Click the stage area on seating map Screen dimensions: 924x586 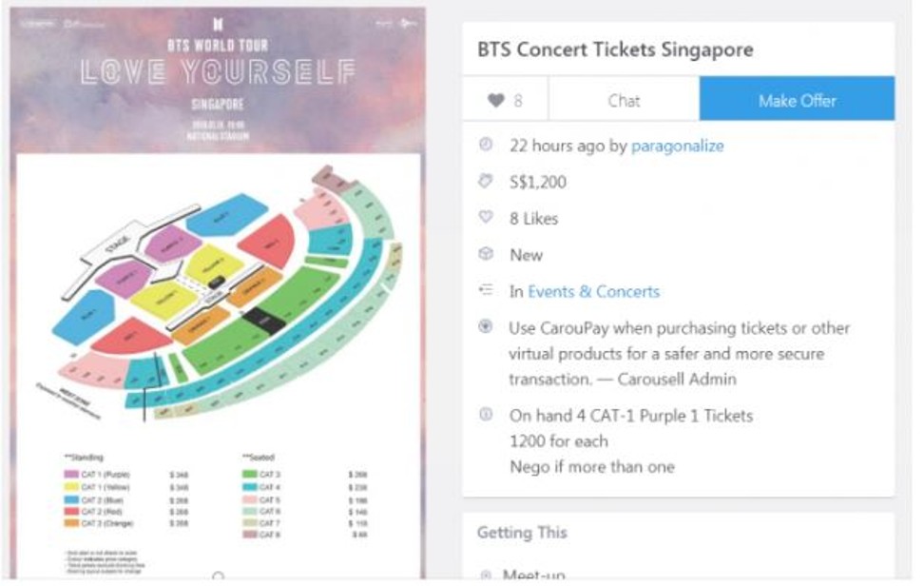click(117, 244)
